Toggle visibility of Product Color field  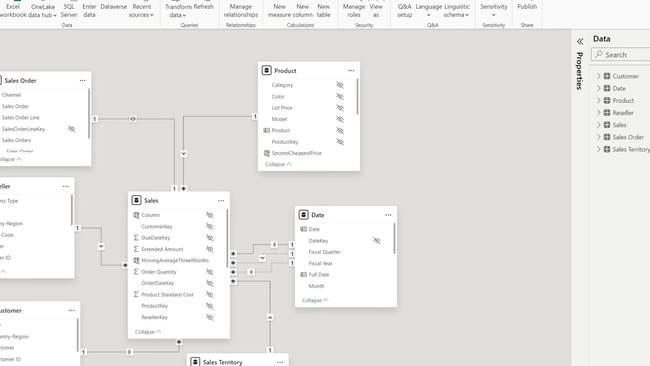tap(340, 96)
